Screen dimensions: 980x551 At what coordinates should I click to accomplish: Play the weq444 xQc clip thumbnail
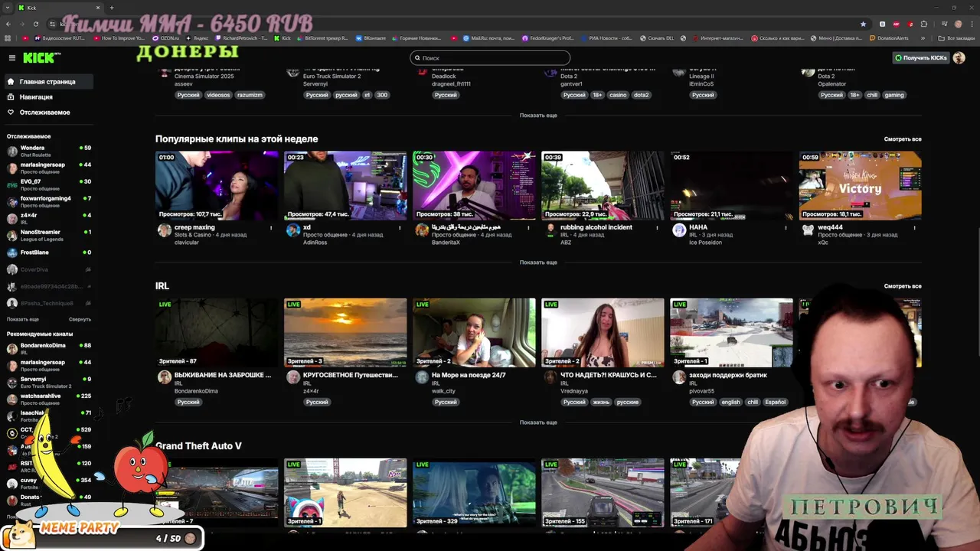click(860, 185)
